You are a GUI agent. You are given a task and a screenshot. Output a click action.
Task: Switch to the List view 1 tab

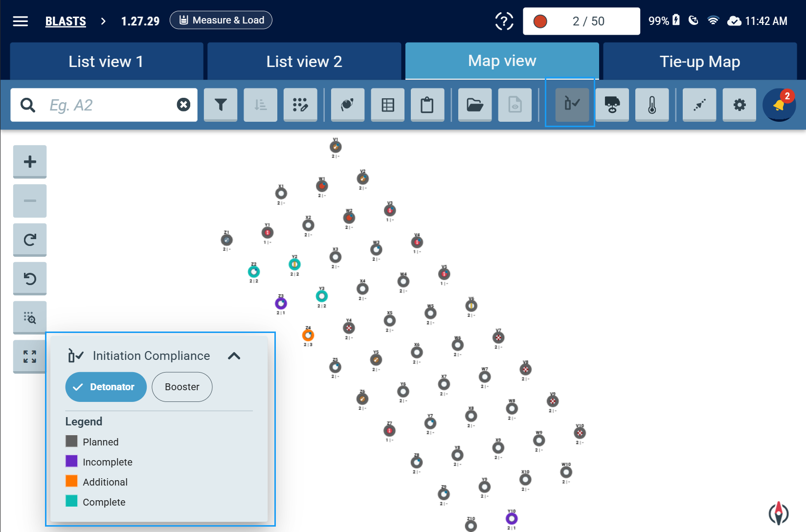coord(107,61)
